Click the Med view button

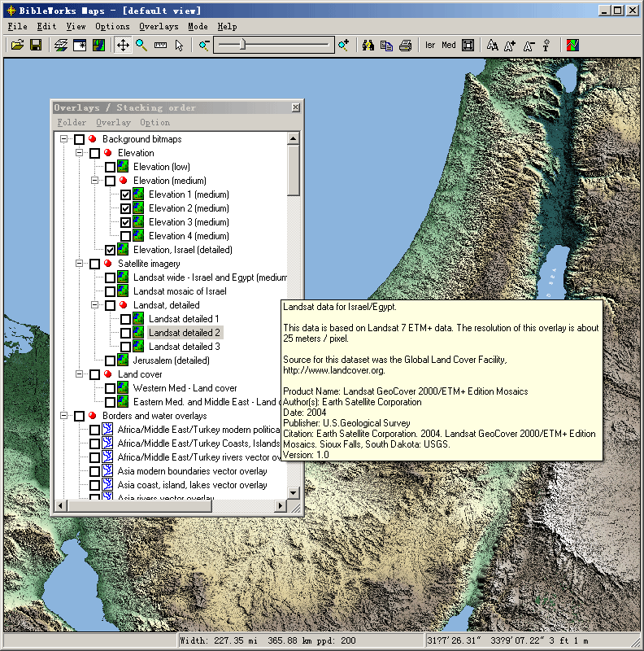(x=449, y=45)
